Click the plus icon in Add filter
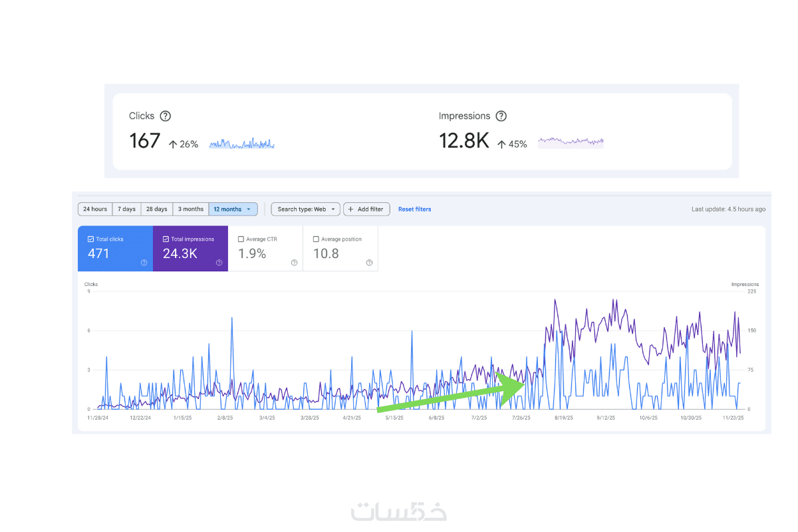Viewport: 798px width, 532px height. coord(351,209)
